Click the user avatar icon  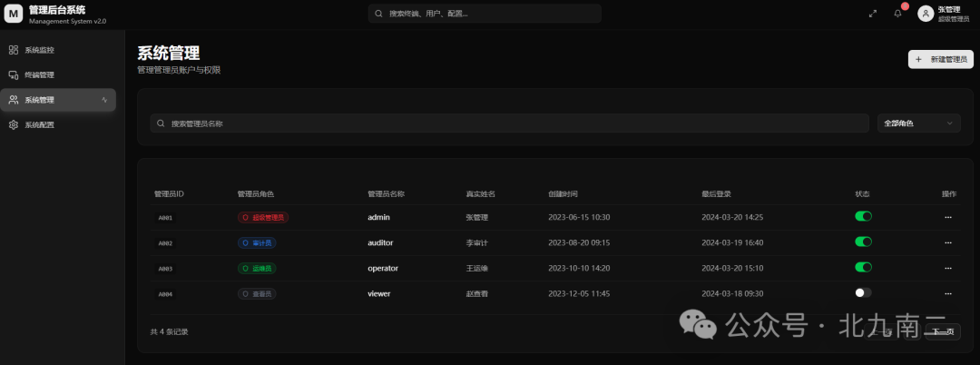[x=925, y=14]
